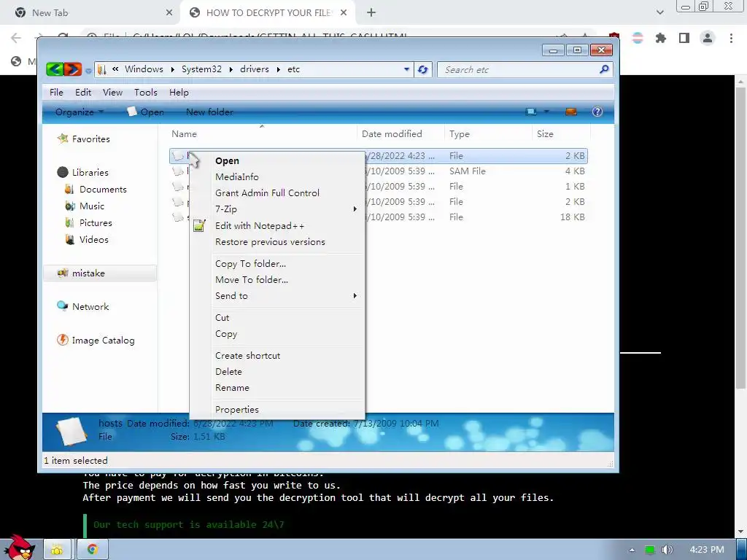The height and width of the screenshot is (560, 747).
Task: Refresh the etc folder view
Action: click(x=422, y=69)
